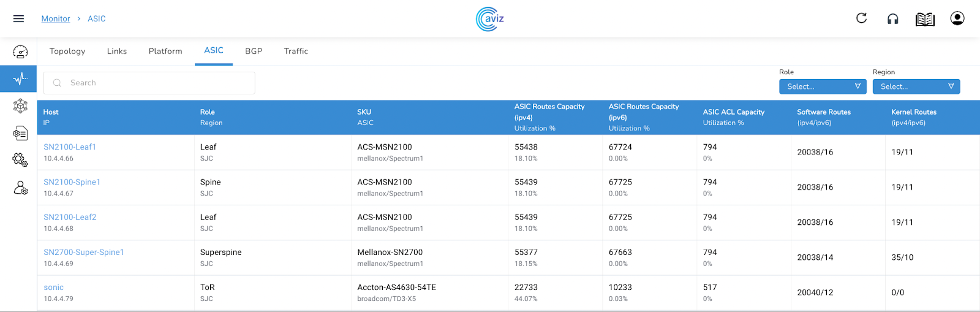Open the gears settings sidebar icon

(x=20, y=160)
